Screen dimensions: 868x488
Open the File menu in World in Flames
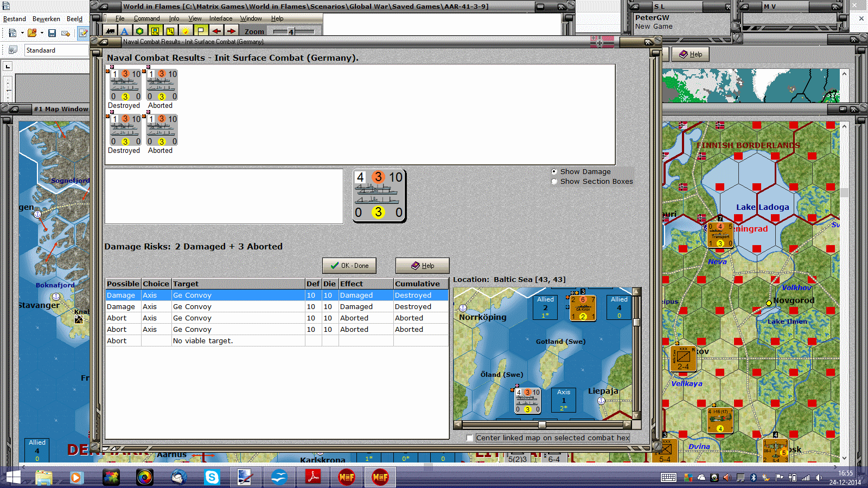pos(120,18)
